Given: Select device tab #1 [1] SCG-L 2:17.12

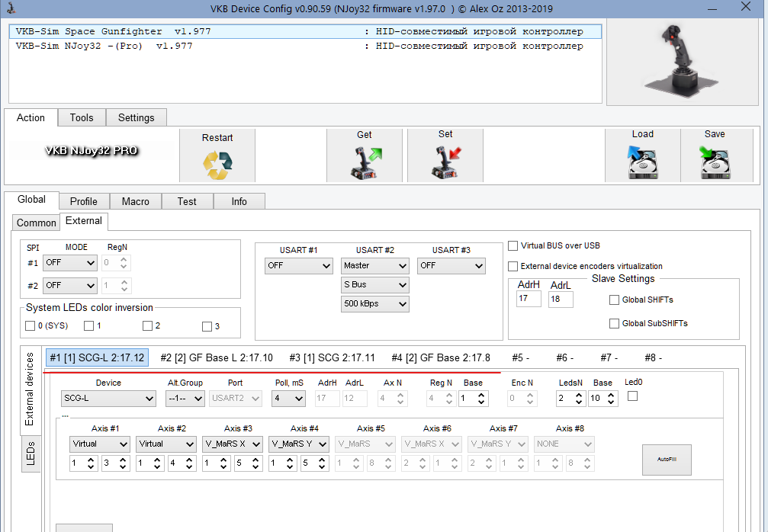Looking at the screenshot, I should (97, 357).
